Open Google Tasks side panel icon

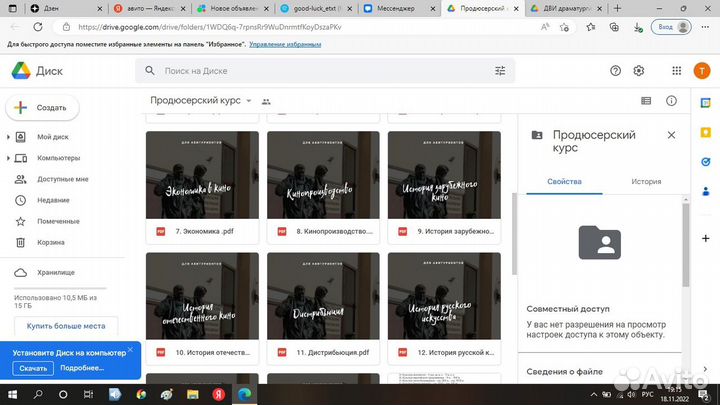(706, 162)
